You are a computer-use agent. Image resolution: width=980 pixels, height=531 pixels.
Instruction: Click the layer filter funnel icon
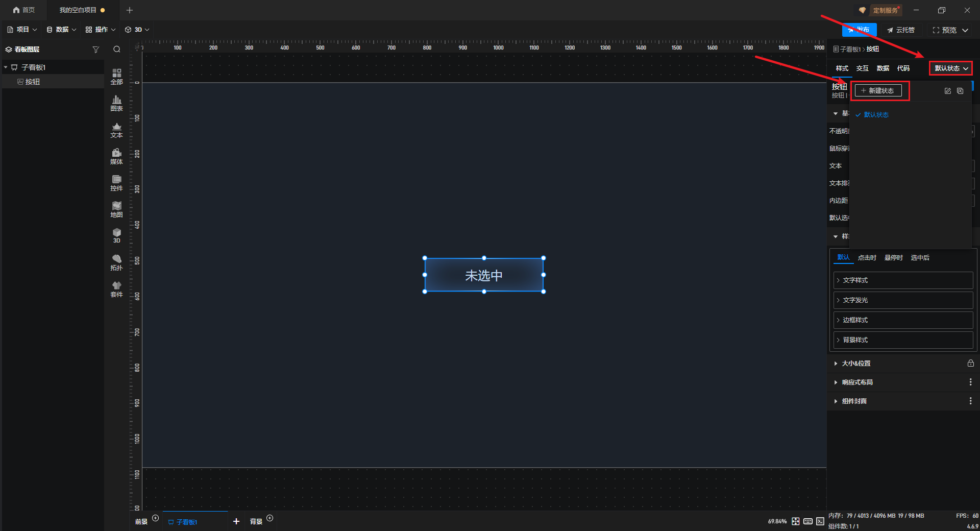pos(95,50)
